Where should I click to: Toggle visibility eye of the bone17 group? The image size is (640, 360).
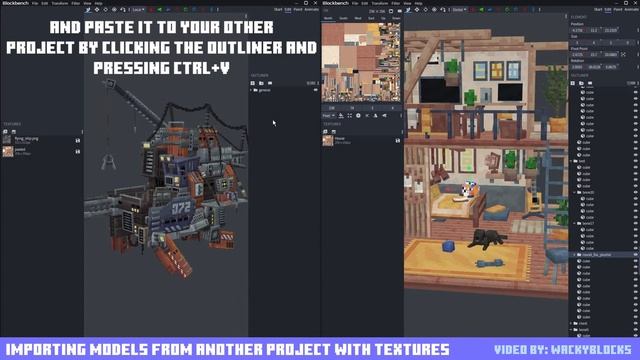pos(636,223)
